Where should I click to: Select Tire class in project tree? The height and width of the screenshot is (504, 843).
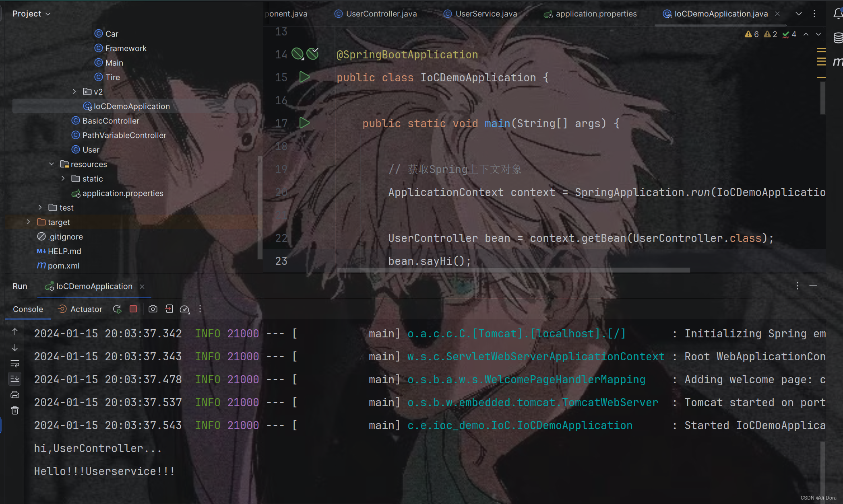107,77
